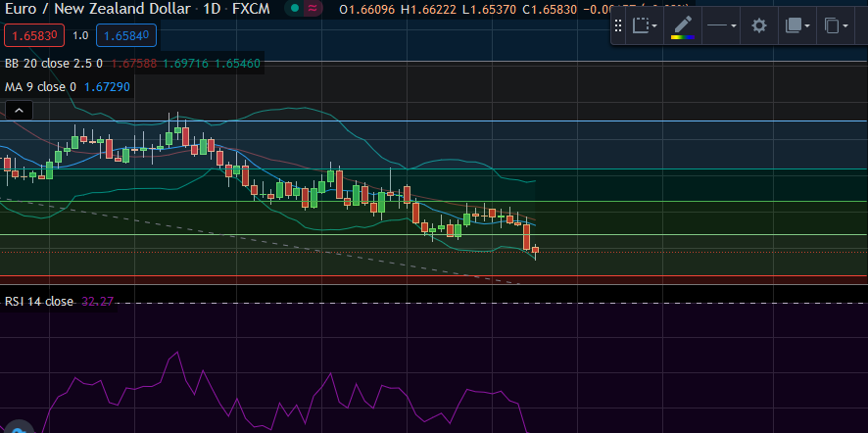Expand the line style dropdown
Viewport: 868px width, 433px height.
tap(722, 26)
